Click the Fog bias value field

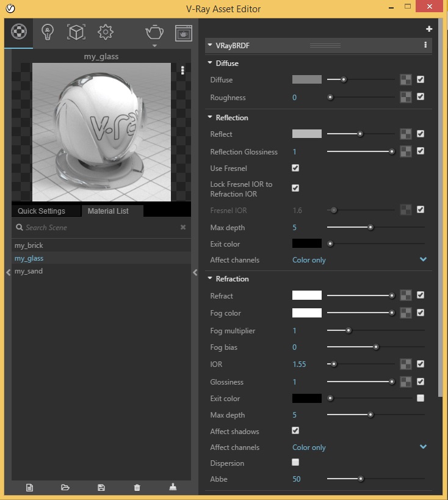294,347
